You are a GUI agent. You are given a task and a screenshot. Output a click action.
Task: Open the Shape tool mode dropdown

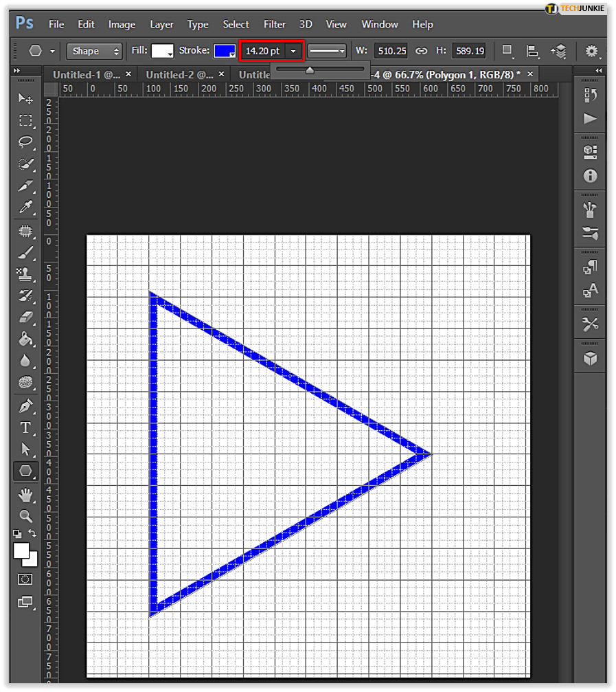(x=94, y=51)
